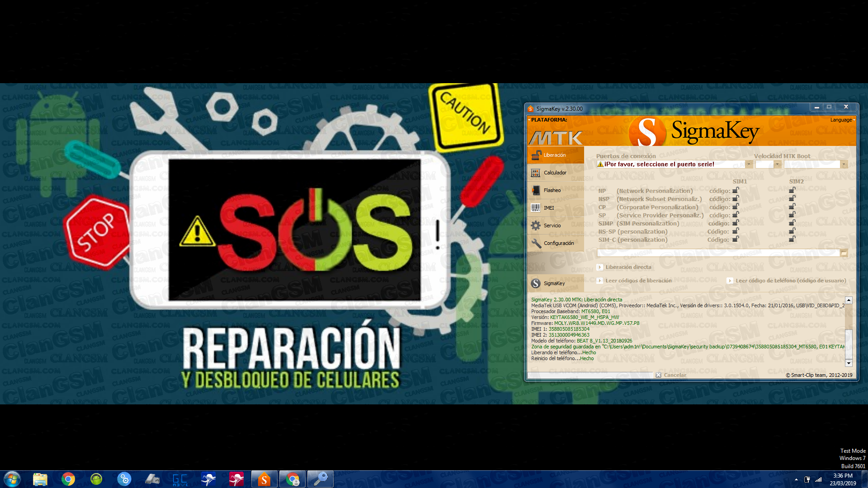Click the IMEI 1 value in log
The image size is (868, 488).
(x=569, y=329)
